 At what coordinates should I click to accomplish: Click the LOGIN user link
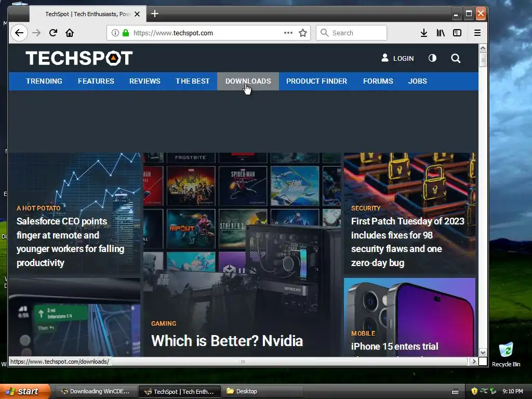tap(397, 58)
